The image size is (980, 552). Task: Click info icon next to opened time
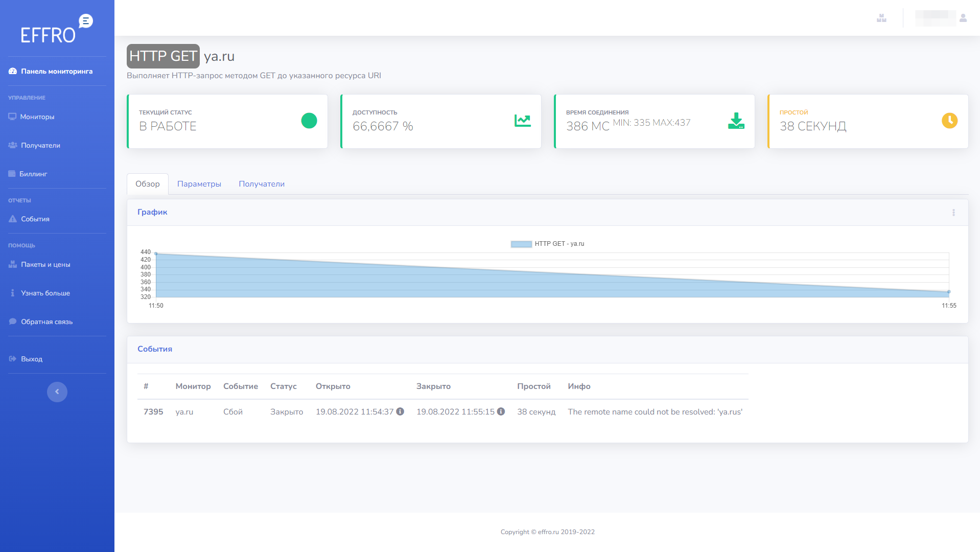coord(400,411)
